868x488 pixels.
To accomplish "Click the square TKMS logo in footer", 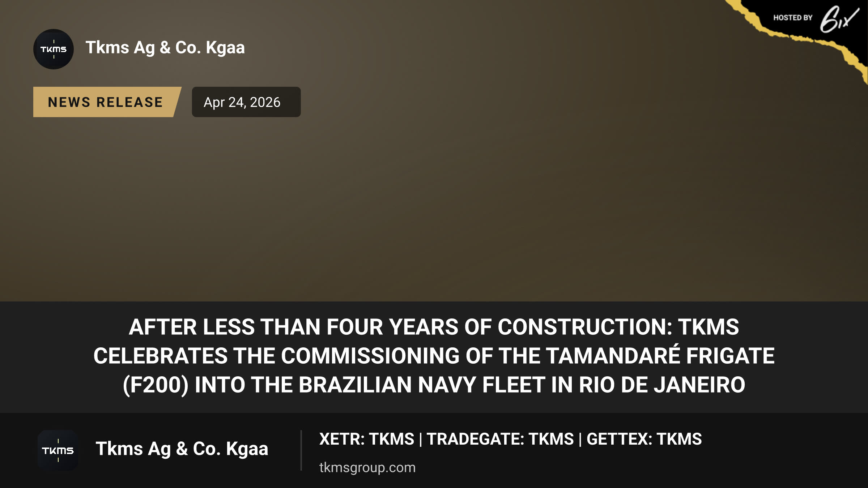I will pos(58,450).
